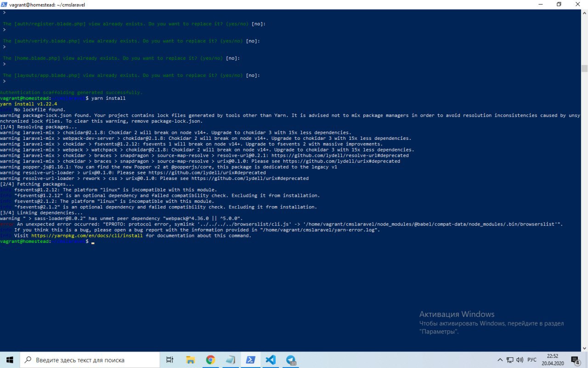Maximize the PowerShell window
Viewport: 588px width, 368px height.
[x=559, y=5]
